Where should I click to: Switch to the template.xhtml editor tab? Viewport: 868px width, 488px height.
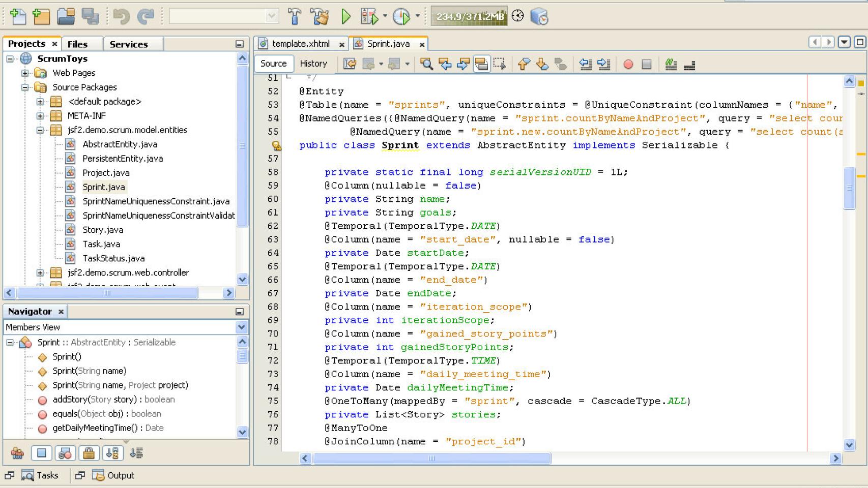pos(300,44)
